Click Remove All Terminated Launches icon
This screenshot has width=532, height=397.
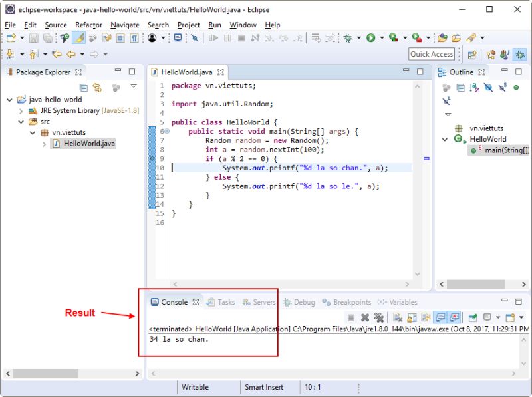coord(378,317)
